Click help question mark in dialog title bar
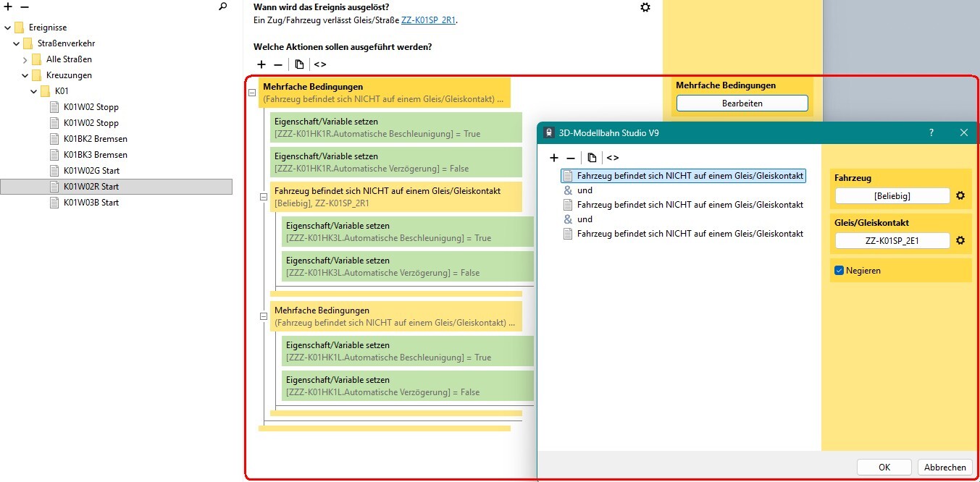Viewport: 980px width, 482px height. [x=931, y=132]
